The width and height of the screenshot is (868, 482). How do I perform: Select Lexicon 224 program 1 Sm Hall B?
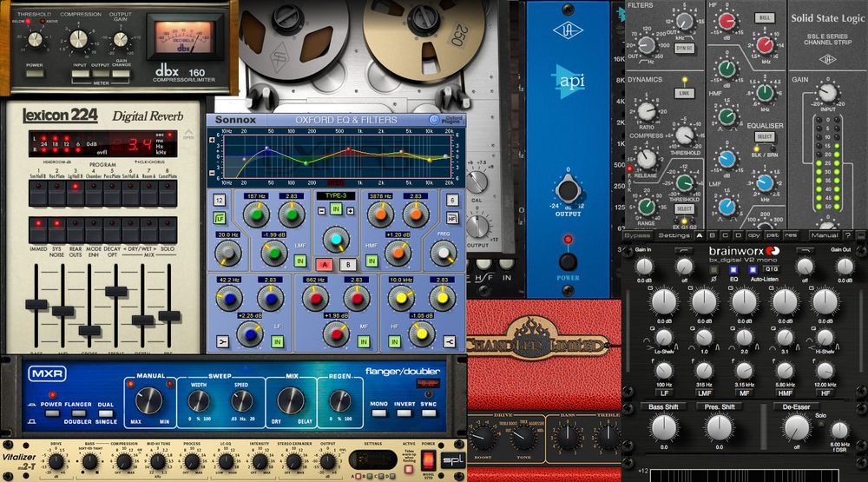pyautogui.click(x=38, y=194)
